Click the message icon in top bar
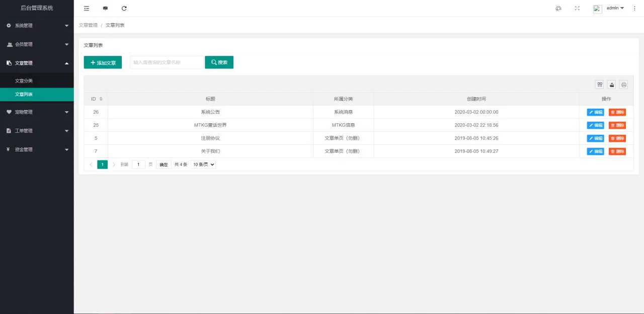 105,8
